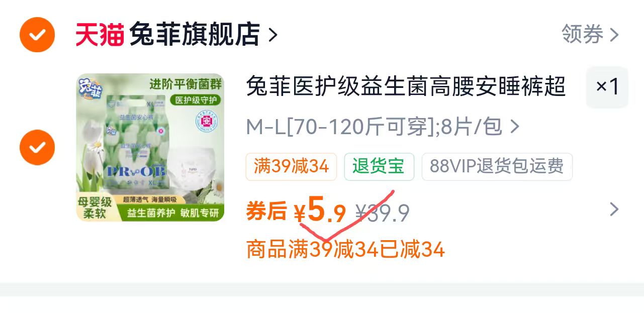
Task: Open product title 兔菲医护级益生菌高腰安睡裤
Action: [x=406, y=87]
